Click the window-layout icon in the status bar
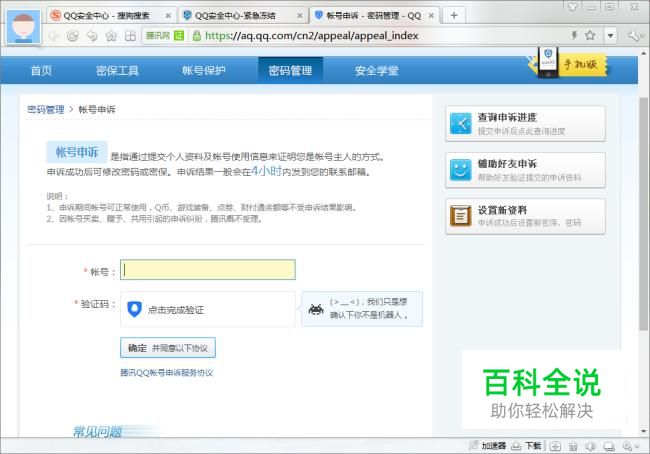 tap(609, 446)
